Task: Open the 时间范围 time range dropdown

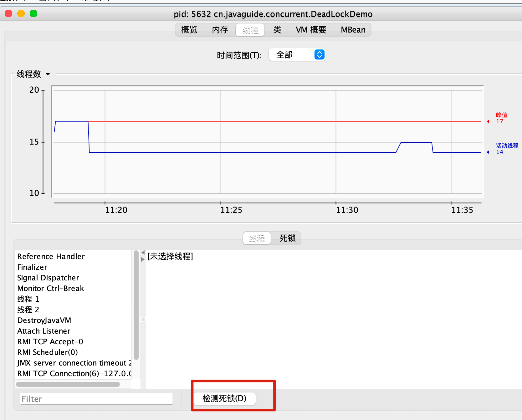Action: [297, 55]
